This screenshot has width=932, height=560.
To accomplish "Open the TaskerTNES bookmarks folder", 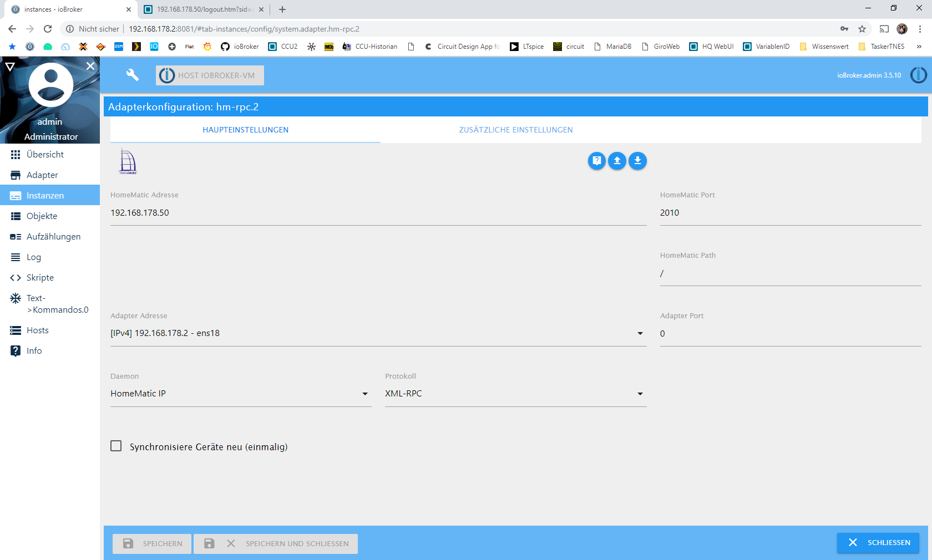I will coord(882,47).
